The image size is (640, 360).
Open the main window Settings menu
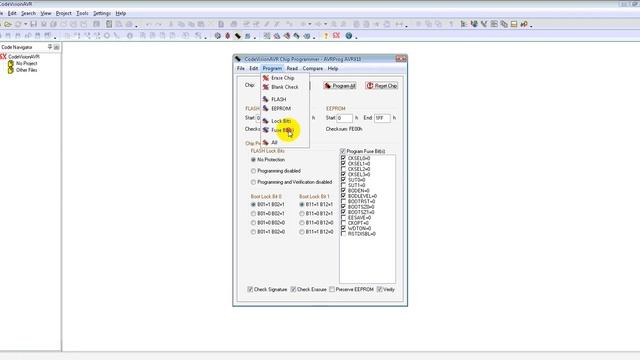(x=102, y=13)
